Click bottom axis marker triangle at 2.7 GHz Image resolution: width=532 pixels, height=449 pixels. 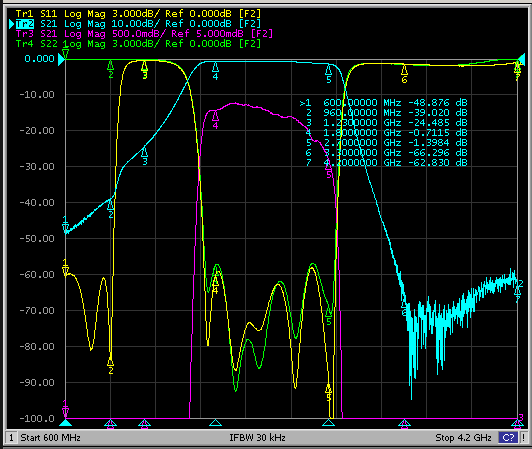tap(328, 423)
